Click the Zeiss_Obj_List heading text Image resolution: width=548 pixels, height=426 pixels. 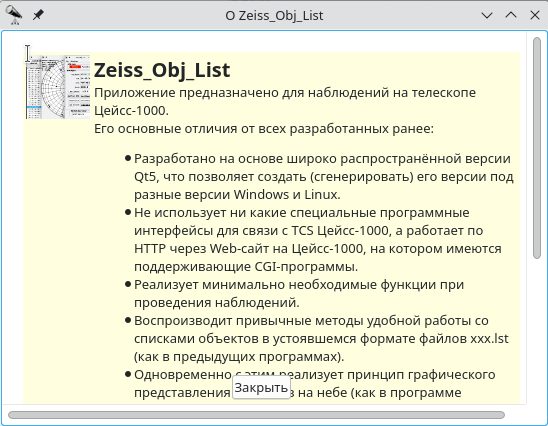[x=162, y=70]
